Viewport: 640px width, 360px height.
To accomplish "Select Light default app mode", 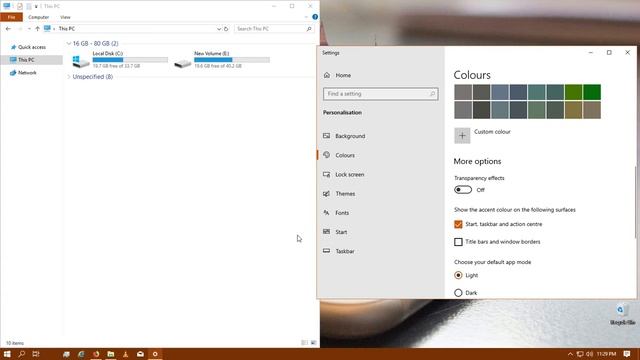I will pyautogui.click(x=458, y=275).
